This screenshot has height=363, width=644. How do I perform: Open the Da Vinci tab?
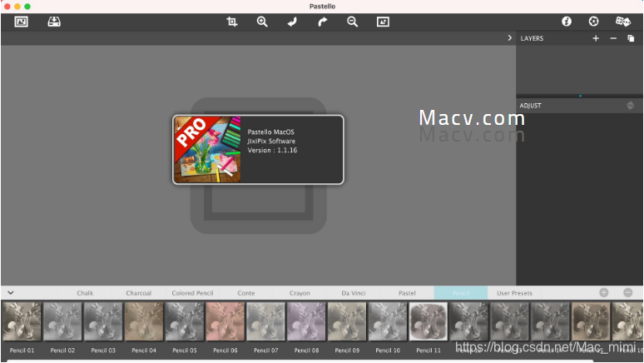point(354,293)
